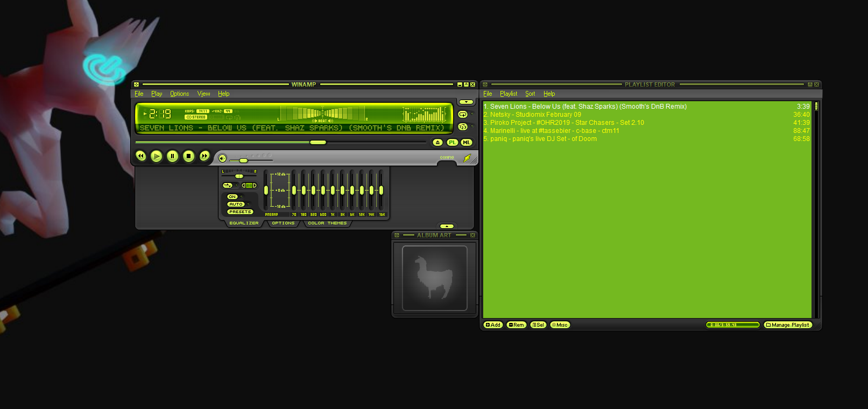Toggle the repeat mode button
The height and width of the screenshot is (409, 868).
pos(462,114)
